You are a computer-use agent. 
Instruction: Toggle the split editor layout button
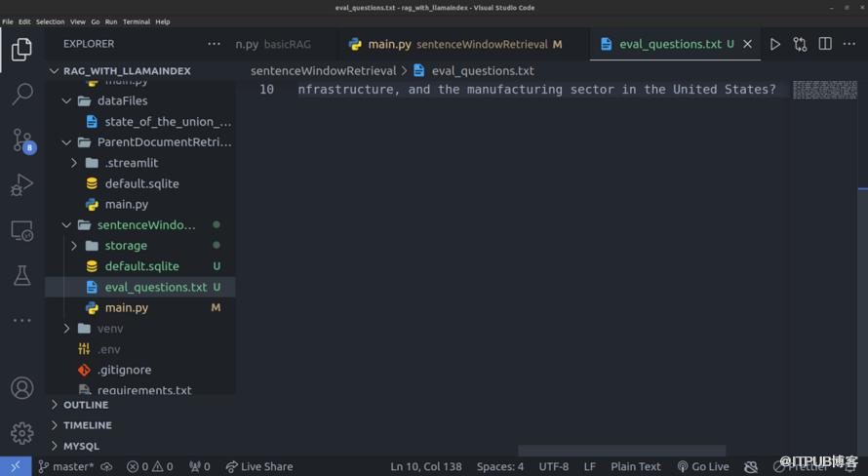pos(825,44)
